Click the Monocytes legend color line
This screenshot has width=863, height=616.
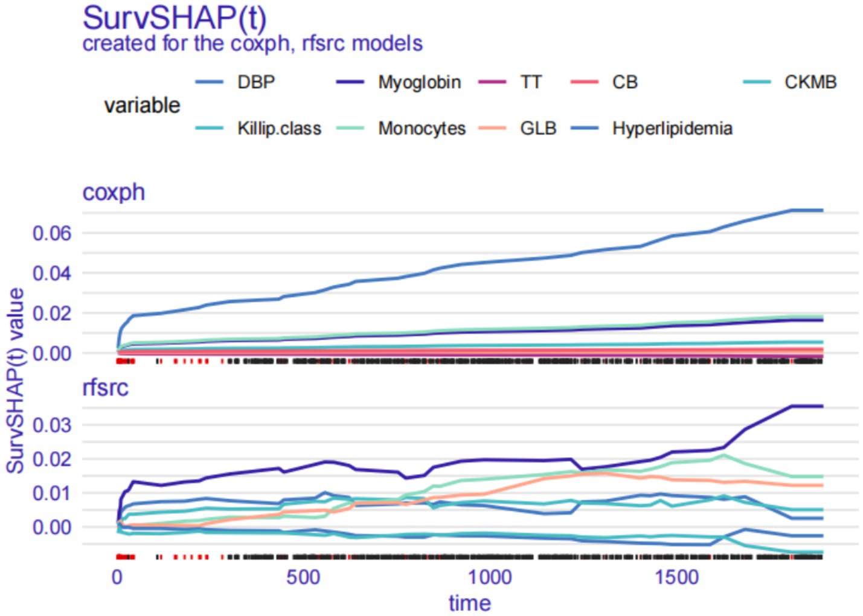[x=350, y=128]
